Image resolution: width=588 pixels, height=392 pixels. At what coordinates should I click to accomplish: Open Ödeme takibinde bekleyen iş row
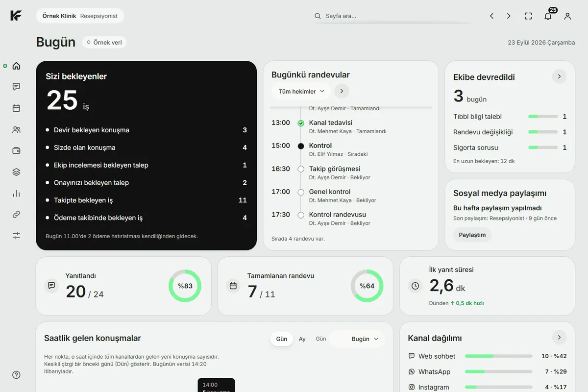(146, 218)
